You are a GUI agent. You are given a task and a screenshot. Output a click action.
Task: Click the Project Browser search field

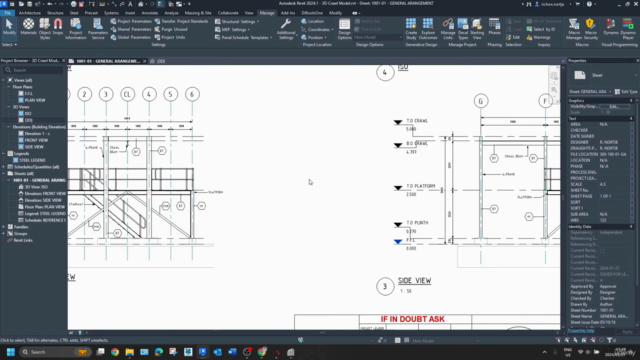pos(33,70)
